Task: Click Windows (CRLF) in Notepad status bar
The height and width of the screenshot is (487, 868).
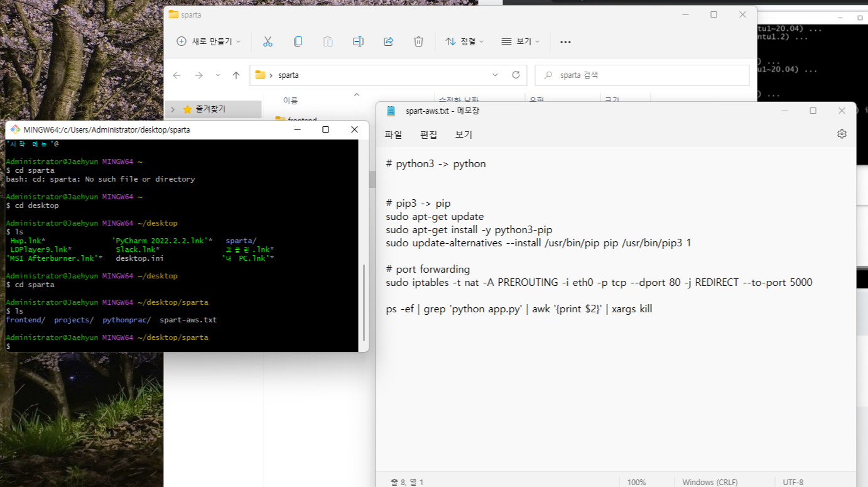Action: (x=710, y=482)
